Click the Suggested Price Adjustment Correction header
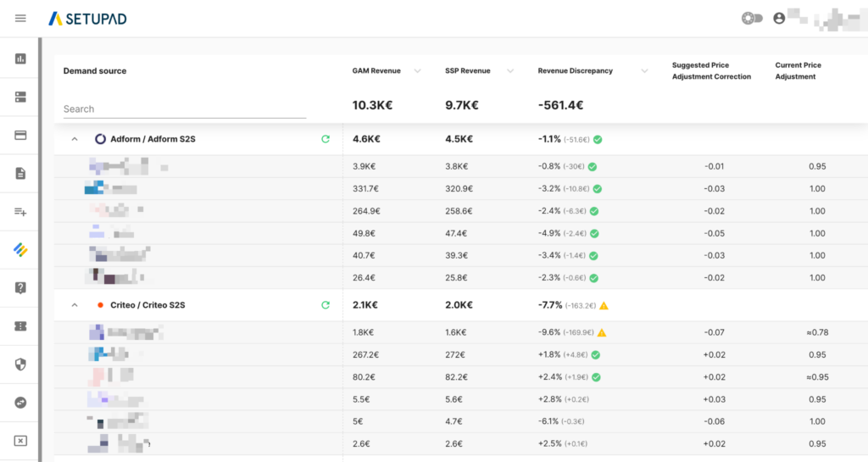The image size is (868, 462). pyautogui.click(x=711, y=71)
